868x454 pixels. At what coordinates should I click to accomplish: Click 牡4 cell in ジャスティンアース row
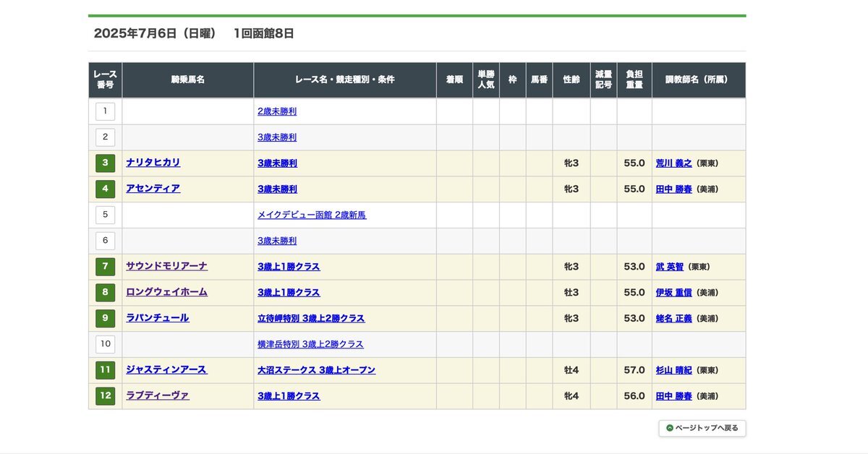click(x=571, y=370)
